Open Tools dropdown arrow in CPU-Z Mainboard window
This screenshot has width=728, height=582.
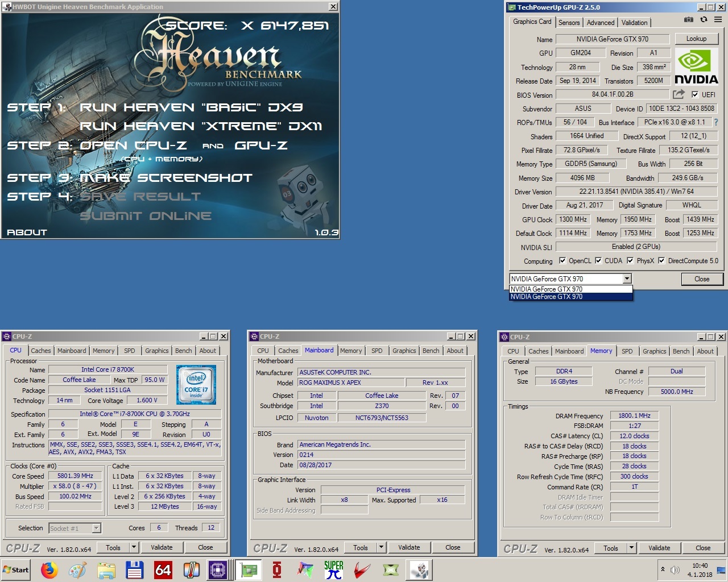(x=382, y=547)
